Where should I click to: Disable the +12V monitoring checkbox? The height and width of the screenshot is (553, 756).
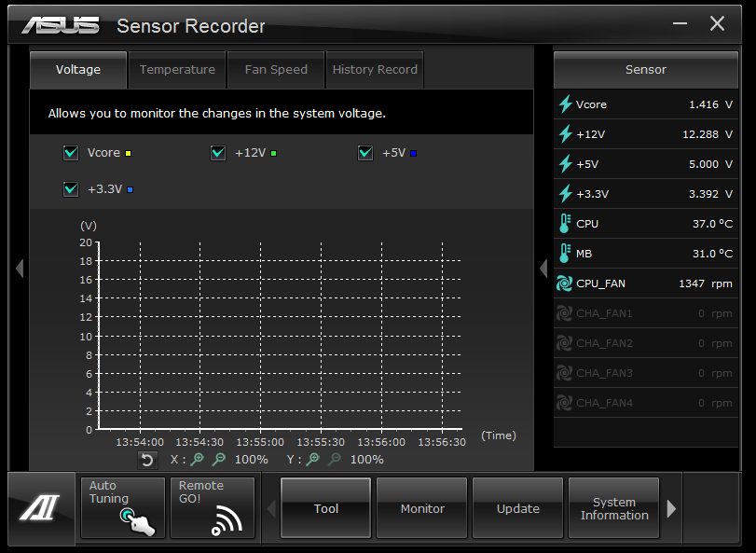pos(218,152)
